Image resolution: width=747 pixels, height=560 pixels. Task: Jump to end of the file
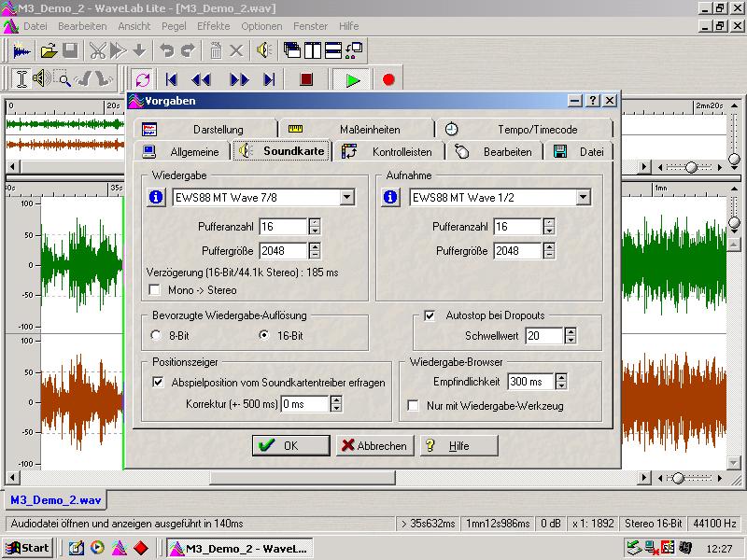pyautogui.click(x=269, y=79)
